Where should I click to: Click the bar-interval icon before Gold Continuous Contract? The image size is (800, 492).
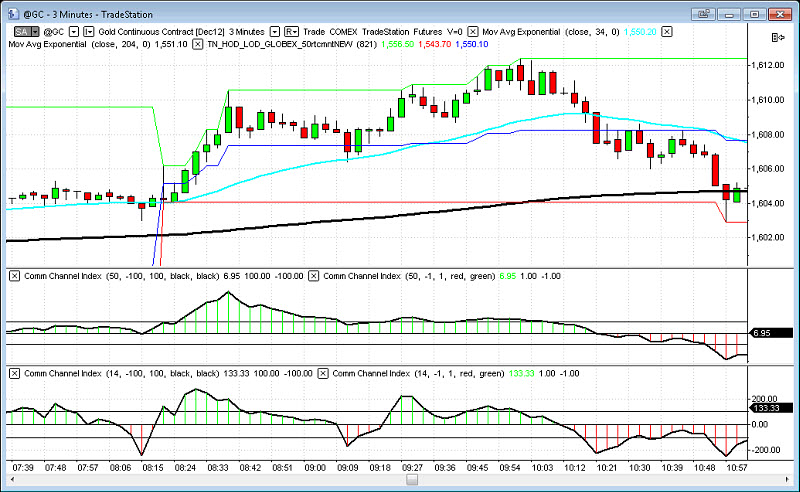tap(88, 33)
